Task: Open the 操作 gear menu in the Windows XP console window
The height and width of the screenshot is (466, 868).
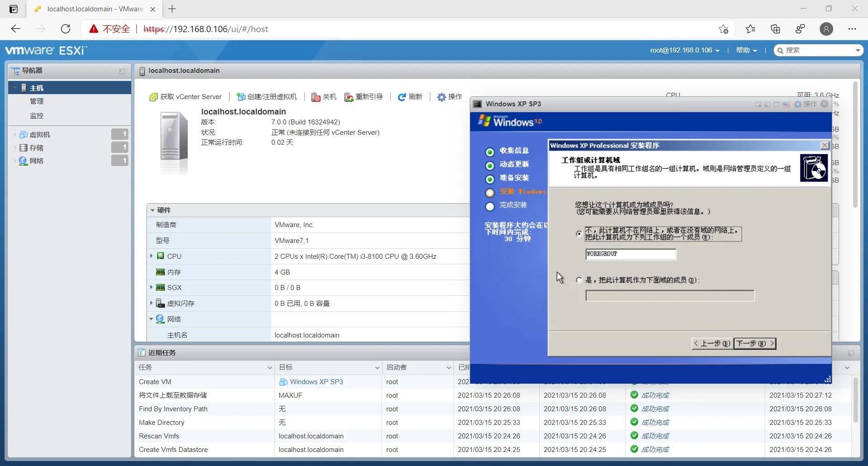Action: click(x=797, y=104)
